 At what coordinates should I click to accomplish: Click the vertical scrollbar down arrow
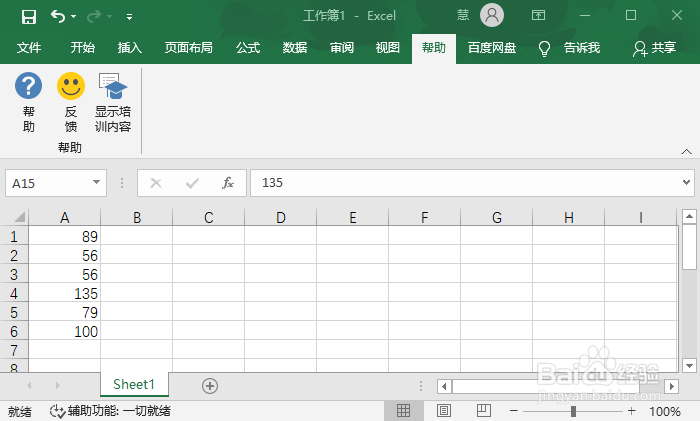pyautogui.click(x=689, y=366)
